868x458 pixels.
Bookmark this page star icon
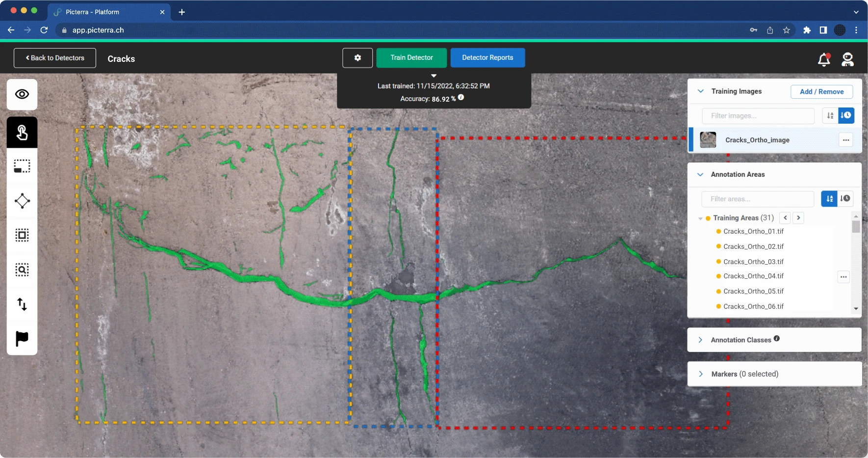787,30
